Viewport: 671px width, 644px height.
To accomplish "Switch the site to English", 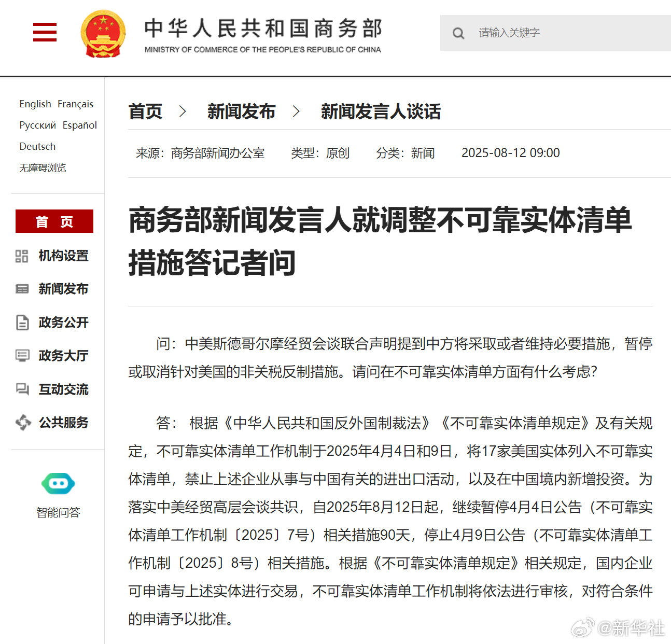I will tap(35, 104).
